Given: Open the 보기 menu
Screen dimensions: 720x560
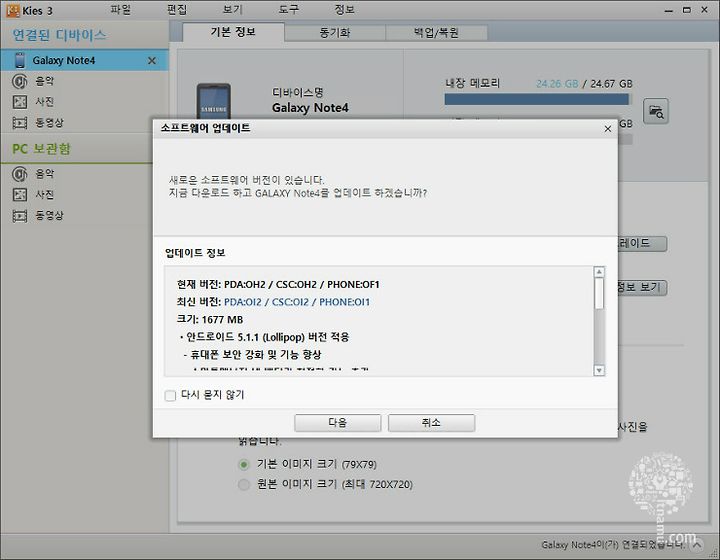Looking at the screenshot, I should 232,10.
